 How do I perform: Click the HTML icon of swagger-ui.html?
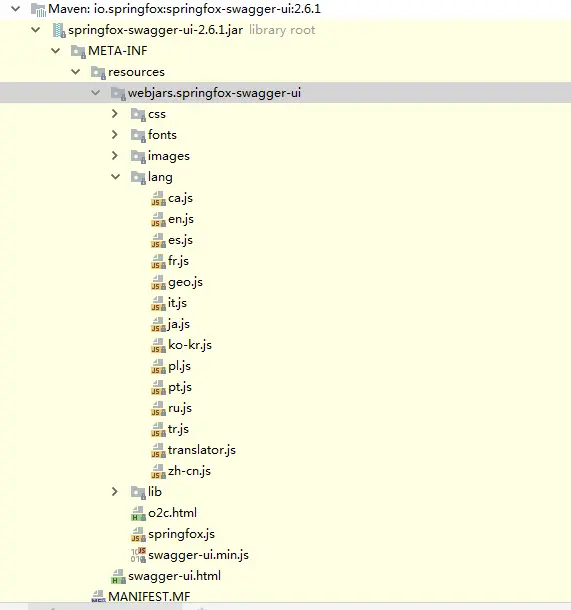(118, 577)
